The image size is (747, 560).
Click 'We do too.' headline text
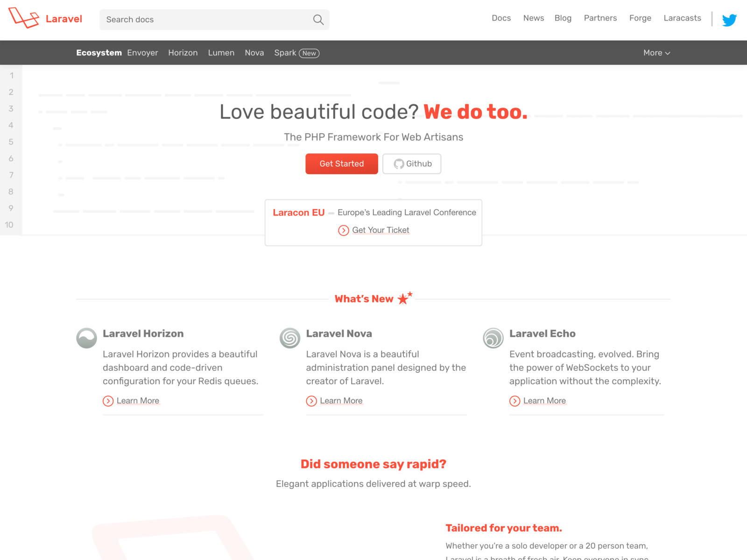[x=476, y=112]
